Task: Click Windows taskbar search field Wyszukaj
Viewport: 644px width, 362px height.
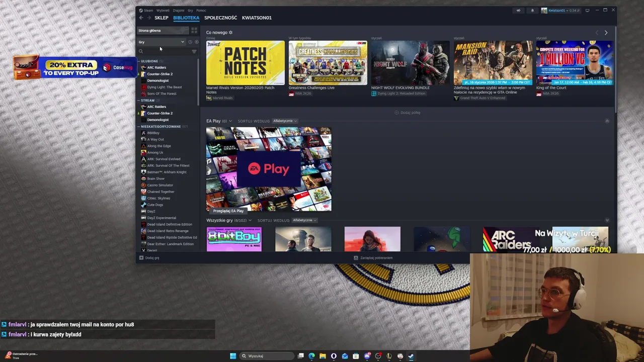Action: point(266,356)
